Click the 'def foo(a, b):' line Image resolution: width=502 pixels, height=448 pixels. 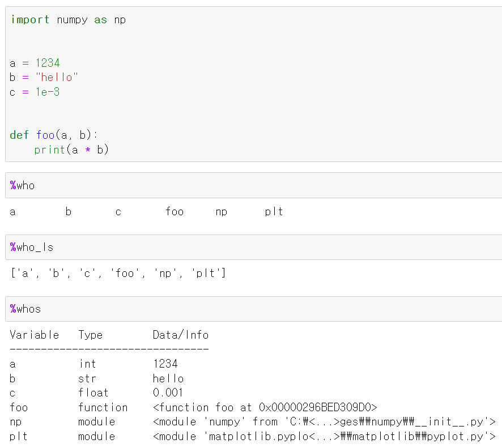[53, 135]
